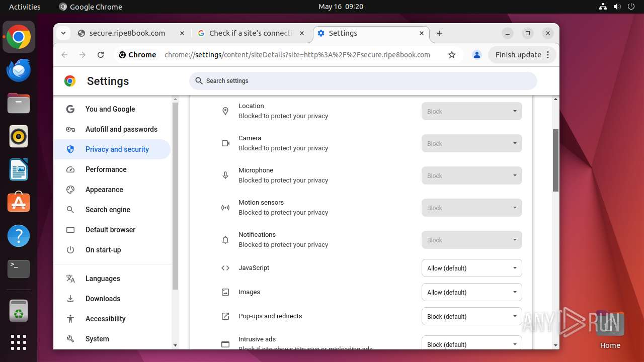The height and width of the screenshot is (362, 644).
Task: Open the Notifications Block dropdown
Action: click(471, 240)
